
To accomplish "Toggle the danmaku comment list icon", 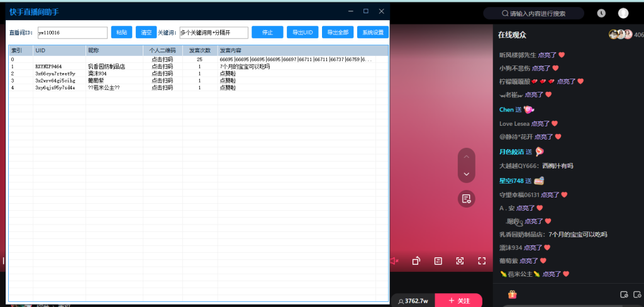I will 438,260.
